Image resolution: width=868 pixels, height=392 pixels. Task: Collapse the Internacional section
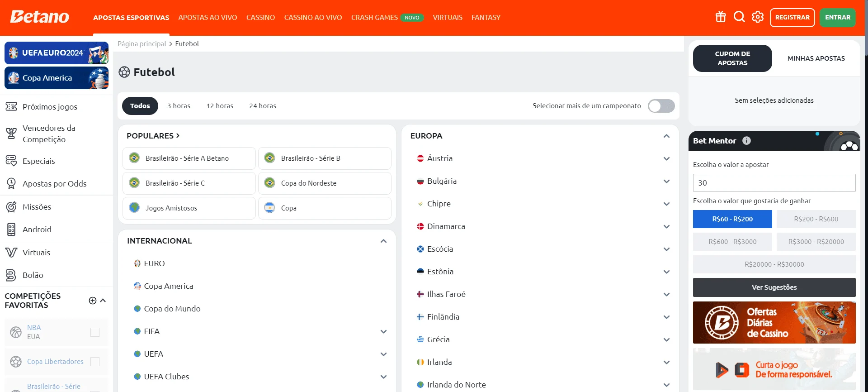tap(383, 241)
